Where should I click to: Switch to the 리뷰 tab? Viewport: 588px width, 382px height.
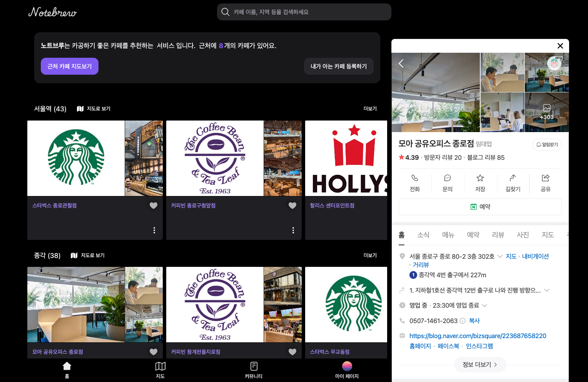(x=498, y=235)
